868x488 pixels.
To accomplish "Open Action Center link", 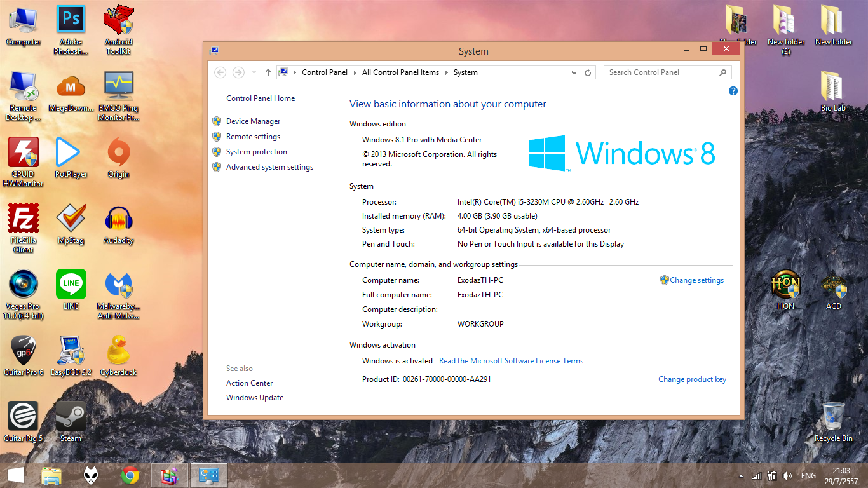I will pyautogui.click(x=250, y=383).
